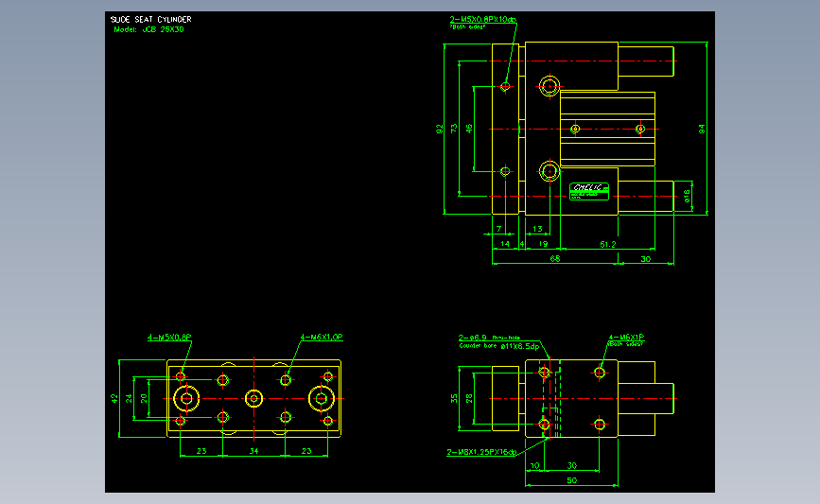
Task: Click the "34" center spacing dimension
Action: click(x=253, y=451)
